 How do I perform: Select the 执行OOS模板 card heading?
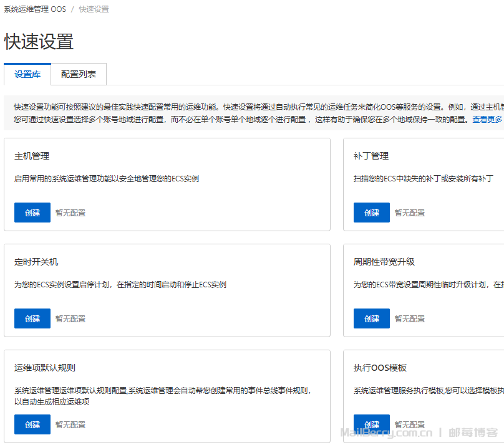click(380, 368)
